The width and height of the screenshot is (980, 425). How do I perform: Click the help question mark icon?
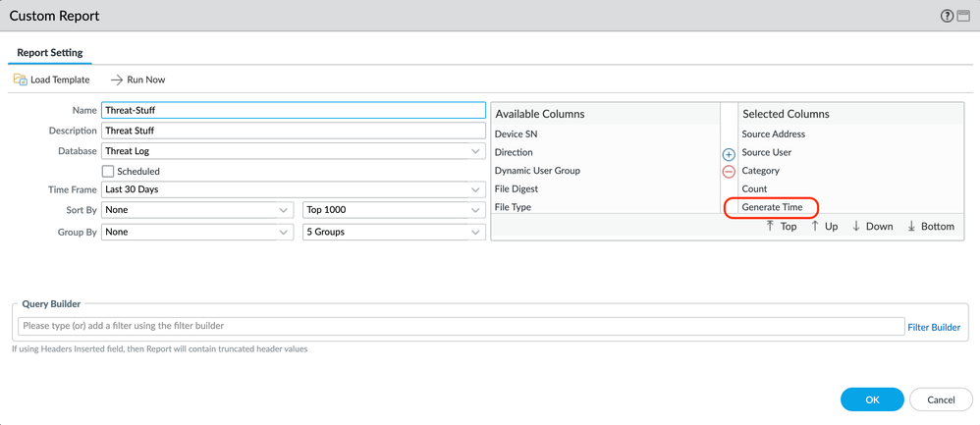pos(947,16)
